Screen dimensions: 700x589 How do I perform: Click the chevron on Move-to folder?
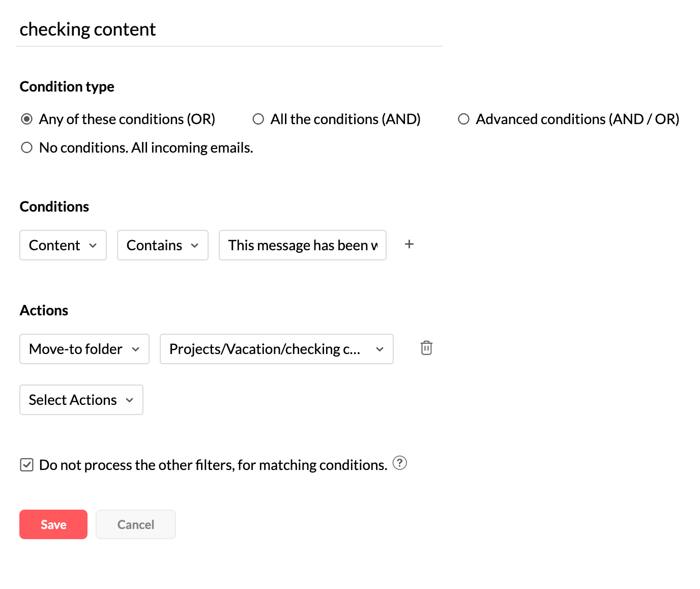pos(135,349)
